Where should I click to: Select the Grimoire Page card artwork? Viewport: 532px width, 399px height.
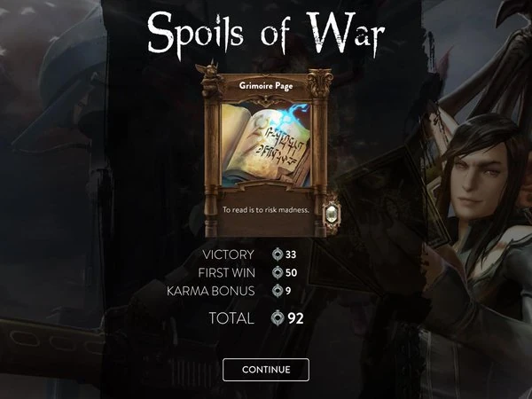tap(266, 146)
